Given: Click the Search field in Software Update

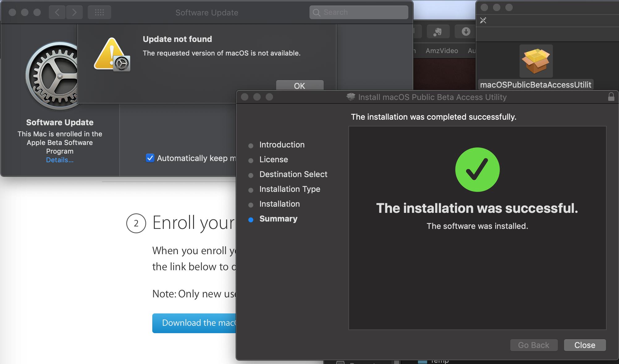Looking at the screenshot, I should (359, 12).
